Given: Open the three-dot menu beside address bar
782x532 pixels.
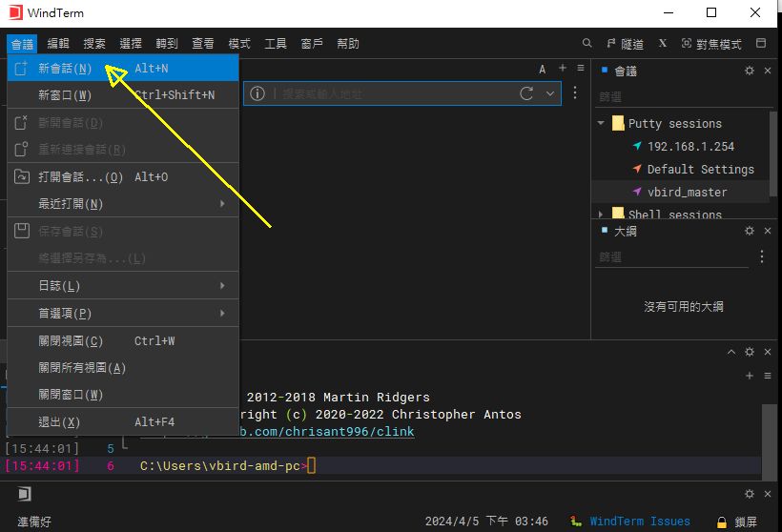Looking at the screenshot, I should click(574, 93).
